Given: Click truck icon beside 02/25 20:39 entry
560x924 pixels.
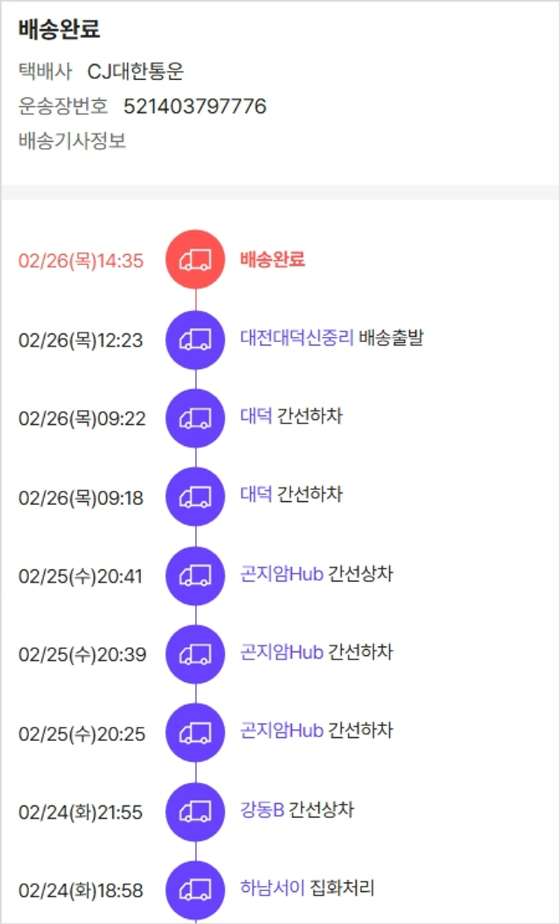Looking at the screenshot, I should click(x=195, y=654).
